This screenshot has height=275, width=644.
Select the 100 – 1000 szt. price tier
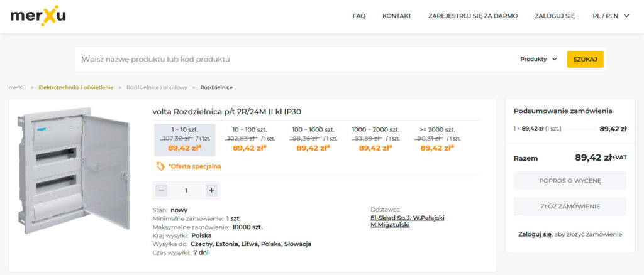point(313,140)
